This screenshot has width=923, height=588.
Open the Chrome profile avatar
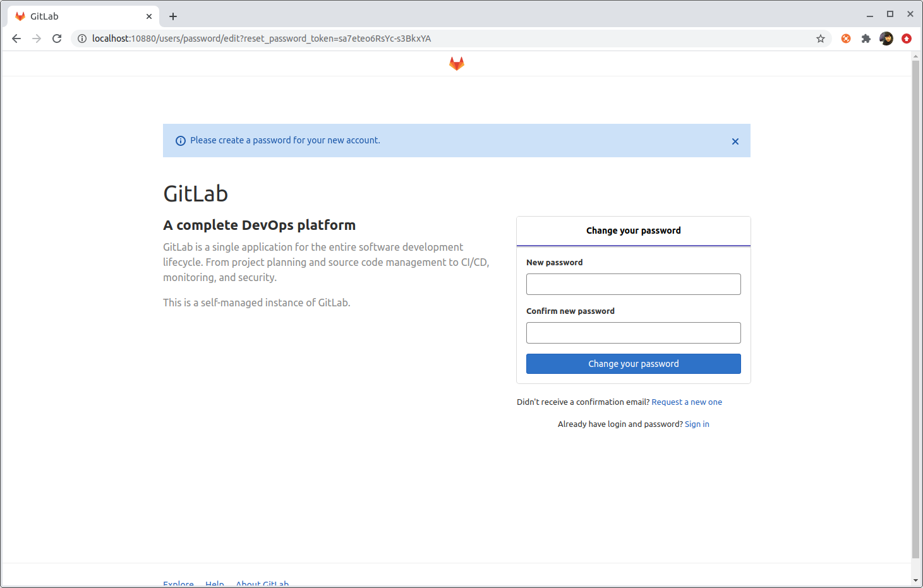[886, 39]
